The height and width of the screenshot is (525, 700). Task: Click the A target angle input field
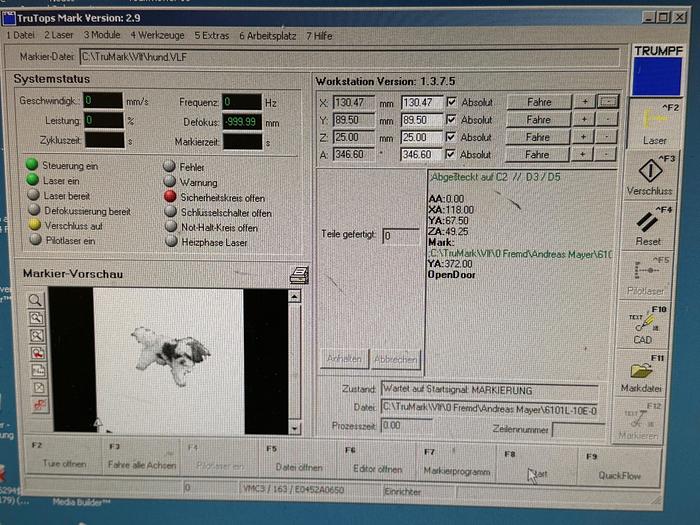coord(420,155)
